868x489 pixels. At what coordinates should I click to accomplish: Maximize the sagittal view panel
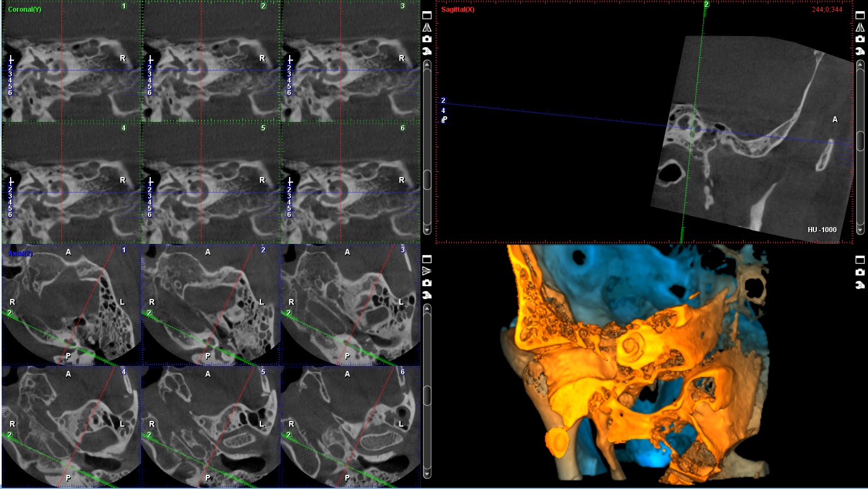point(860,15)
